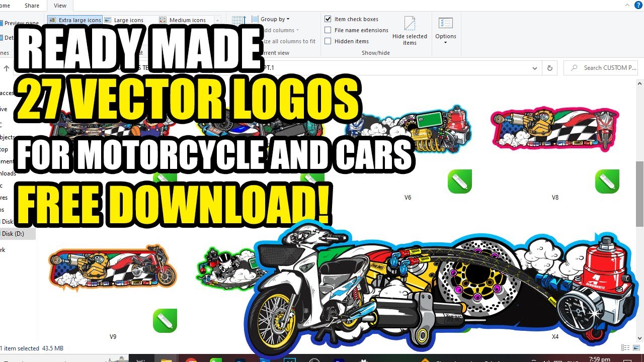This screenshot has width=644, height=362.
Task: Click the file name V6
Action: [x=408, y=198]
